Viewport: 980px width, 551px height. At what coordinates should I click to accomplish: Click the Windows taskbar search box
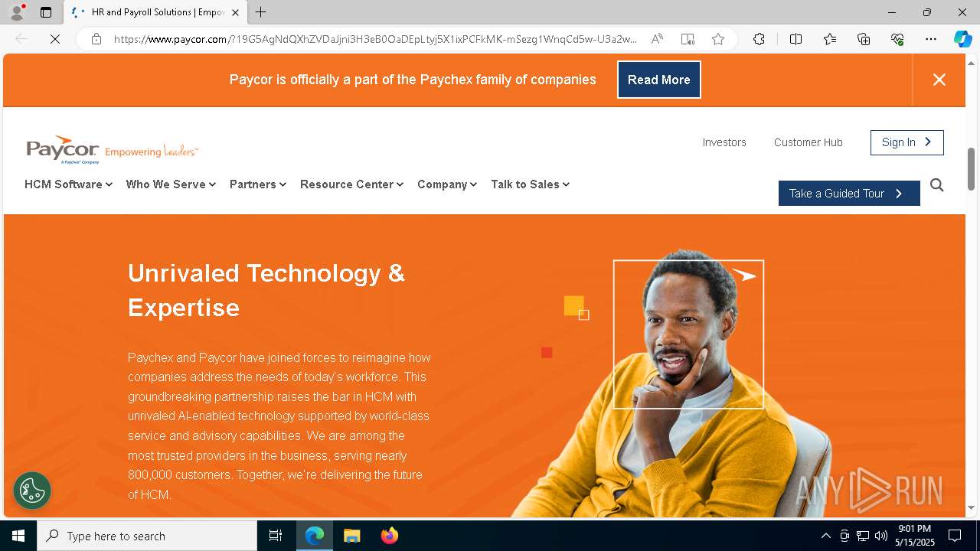147,536
